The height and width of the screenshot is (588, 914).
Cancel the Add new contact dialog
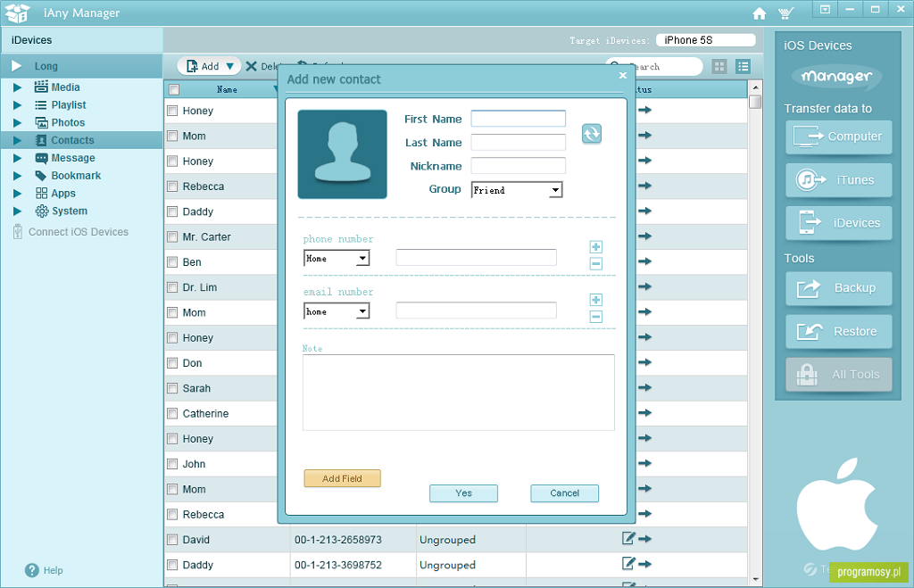[564, 493]
